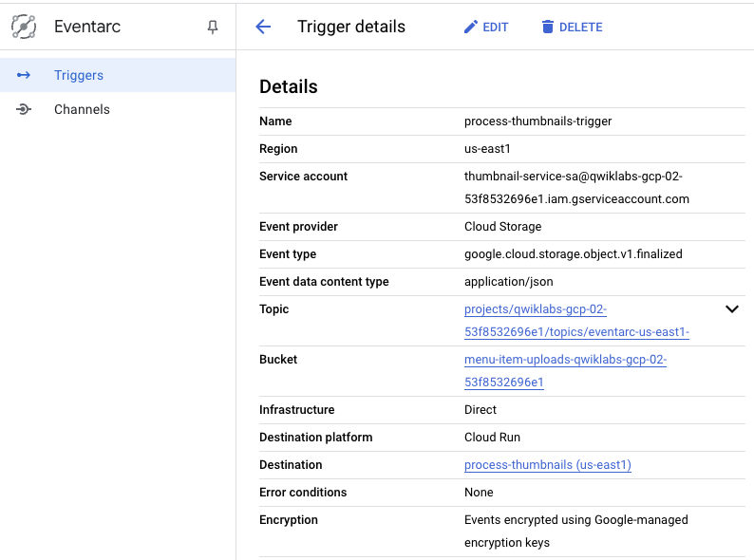Click the pencil icon beside EDIT
The height and width of the screenshot is (560, 754).
470,27
